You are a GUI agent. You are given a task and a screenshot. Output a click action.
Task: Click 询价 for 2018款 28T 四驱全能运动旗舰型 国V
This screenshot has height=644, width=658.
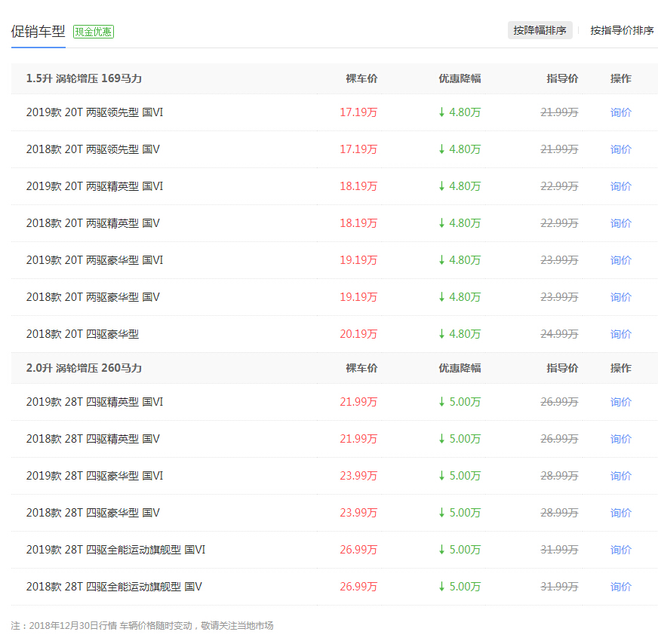pos(621,586)
